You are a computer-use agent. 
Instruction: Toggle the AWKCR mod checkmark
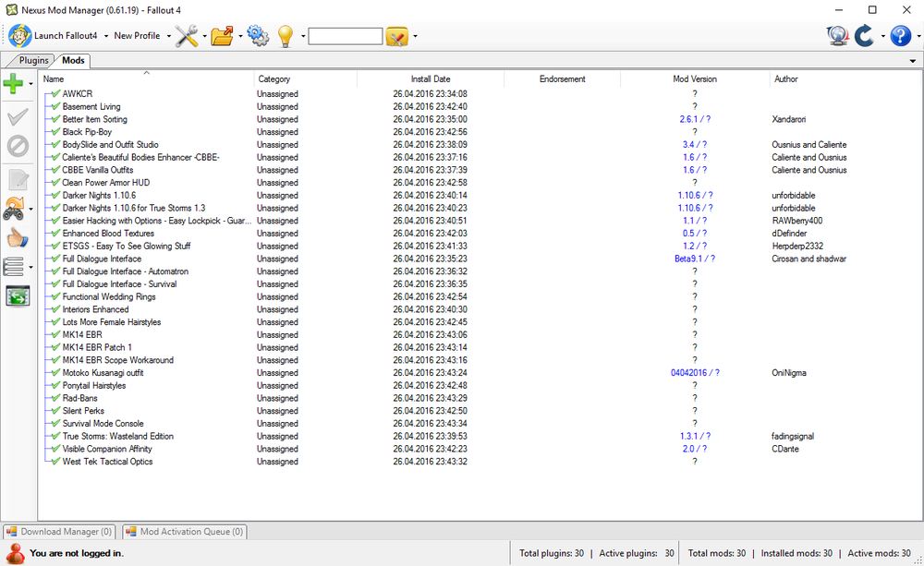click(56, 93)
